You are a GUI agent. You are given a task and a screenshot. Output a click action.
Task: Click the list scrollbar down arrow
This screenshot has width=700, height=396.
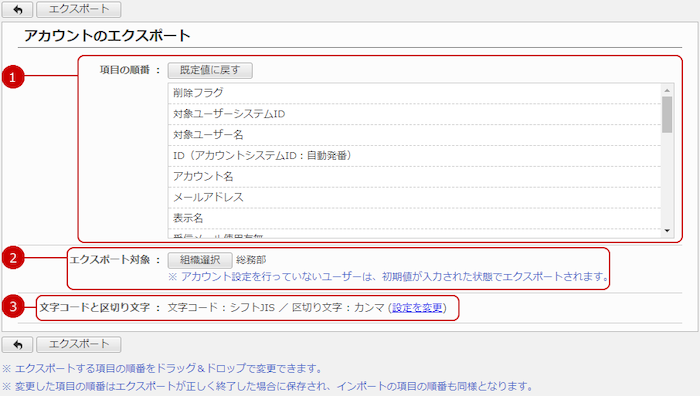[667, 231]
